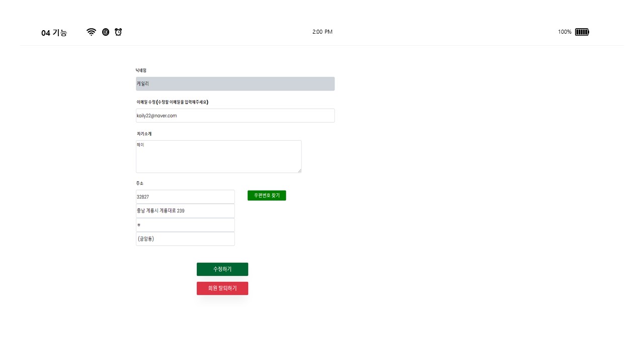Click the 수정하기 submit button
Viewport: 644px width, 362px height.
tap(222, 269)
